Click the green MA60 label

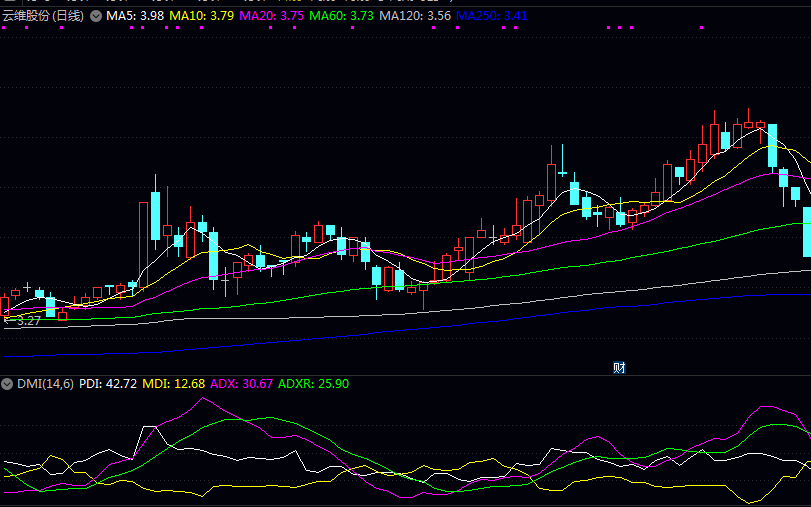tap(340, 16)
